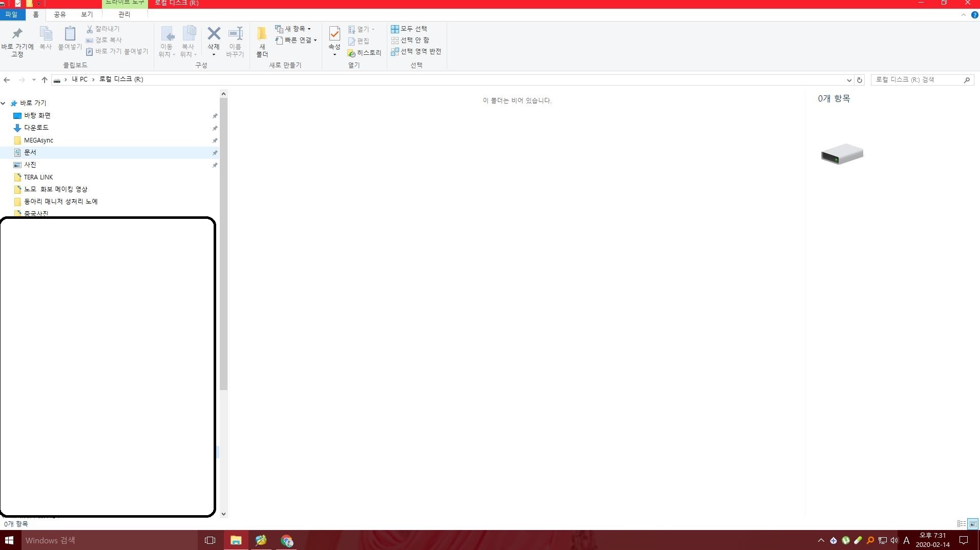Click 선택 안 함 in the ribbon
Viewport: 980px width, 550px height.
410,40
